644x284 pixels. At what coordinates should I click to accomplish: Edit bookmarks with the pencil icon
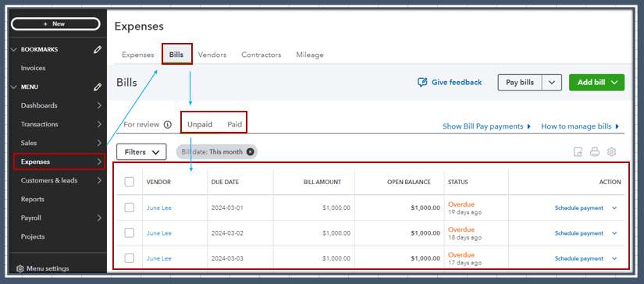tap(98, 50)
